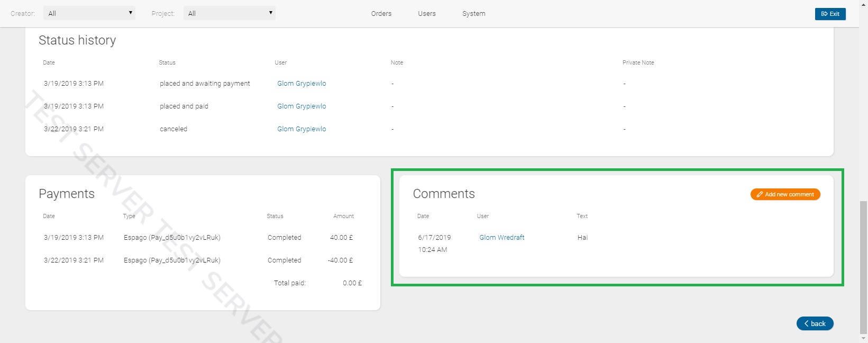This screenshot has width=868, height=343.
Task: Click the Status history heading
Action: [77, 40]
